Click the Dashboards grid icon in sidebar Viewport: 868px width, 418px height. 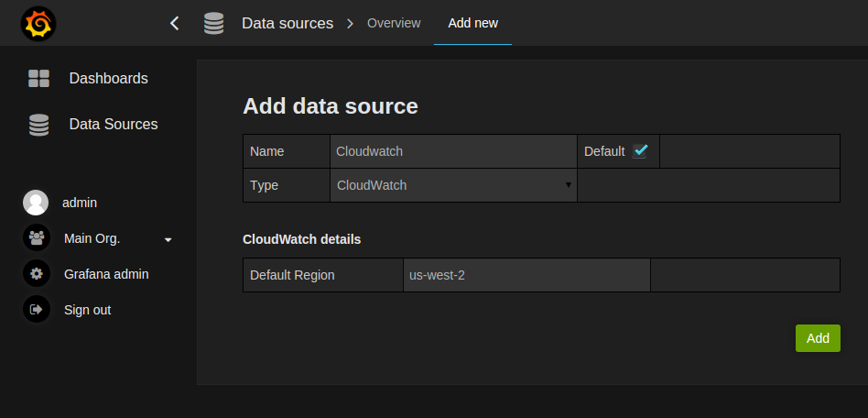[38, 79]
